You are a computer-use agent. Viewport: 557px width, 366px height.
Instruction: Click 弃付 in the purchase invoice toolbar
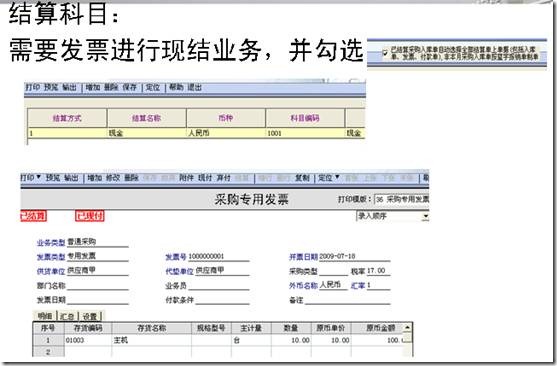tap(224, 178)
